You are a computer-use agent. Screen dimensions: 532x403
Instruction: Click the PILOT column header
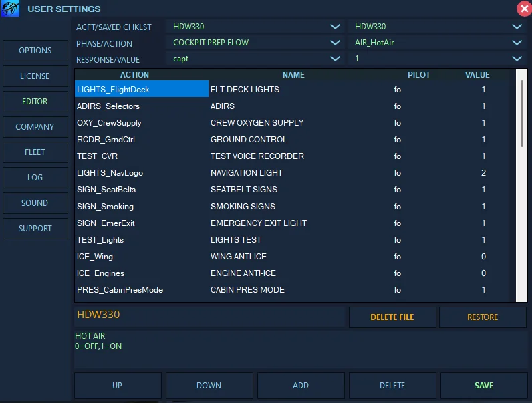pyautogui.click(x=418, y=75)
